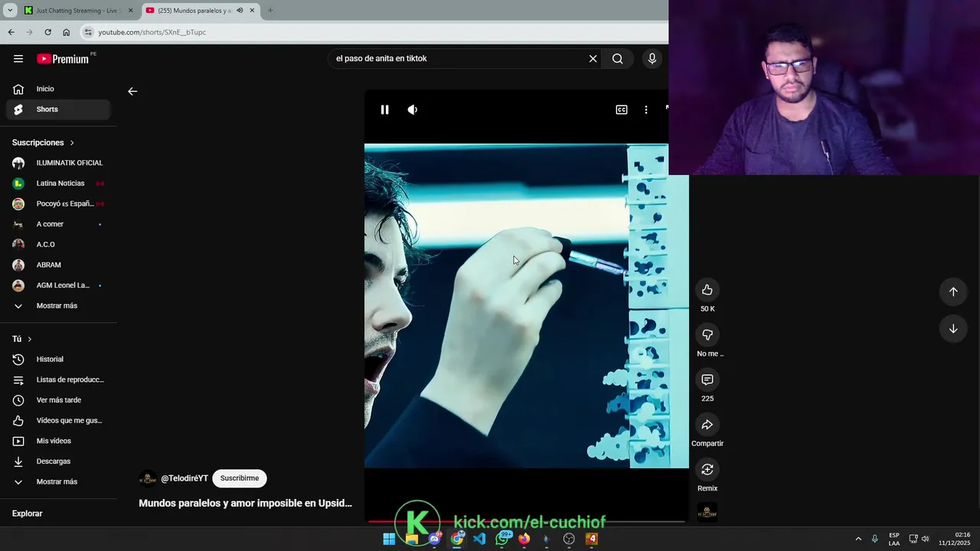Clear the search query with X
The height and width of the screenshot is (551, 980).
click(593, 59)
